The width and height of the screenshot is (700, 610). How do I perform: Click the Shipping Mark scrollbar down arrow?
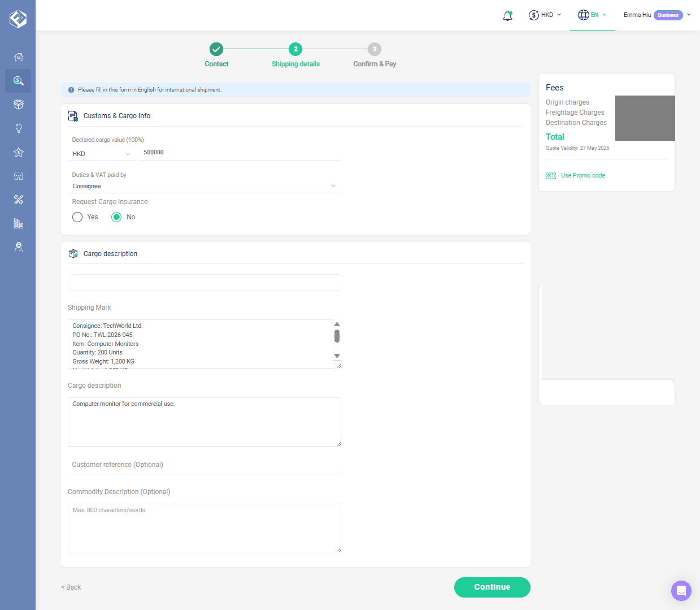[x=337, y=356]
